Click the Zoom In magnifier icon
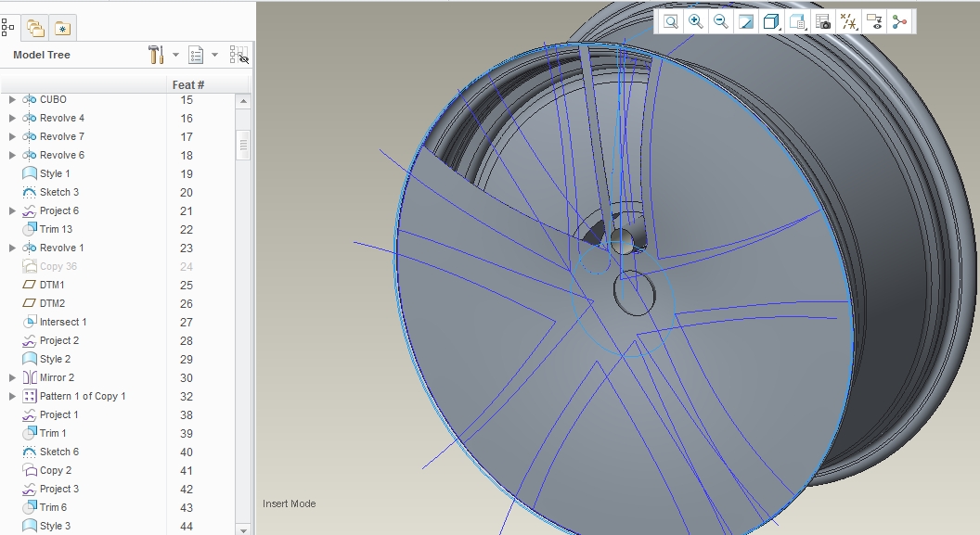 point(696,22)
